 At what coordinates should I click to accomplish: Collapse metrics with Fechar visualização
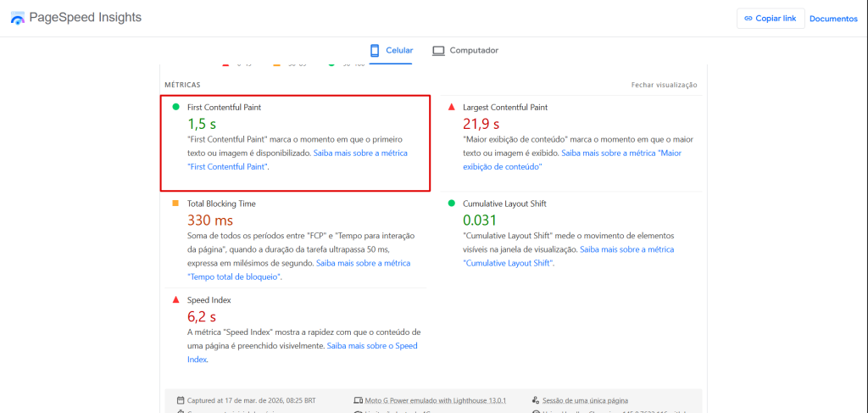(x=665, y=85)
